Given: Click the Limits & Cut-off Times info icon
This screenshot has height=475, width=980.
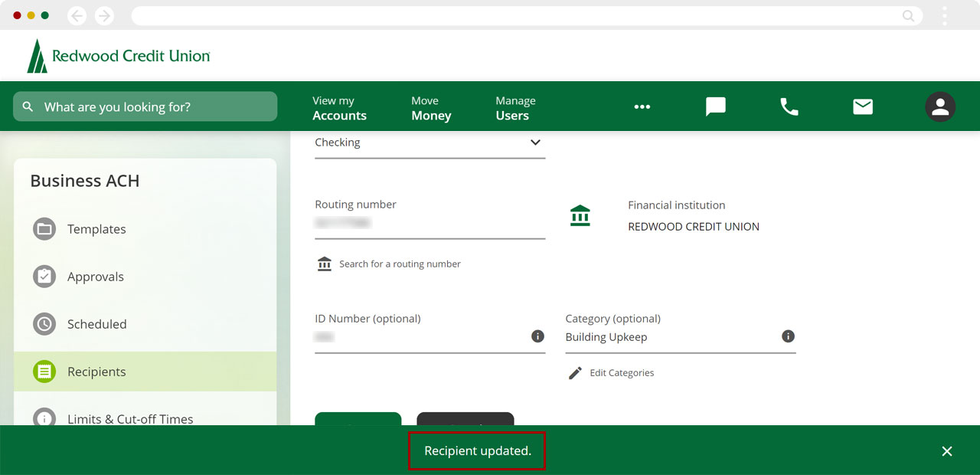Looking at the screenshot, I should (x=44, y=418).
